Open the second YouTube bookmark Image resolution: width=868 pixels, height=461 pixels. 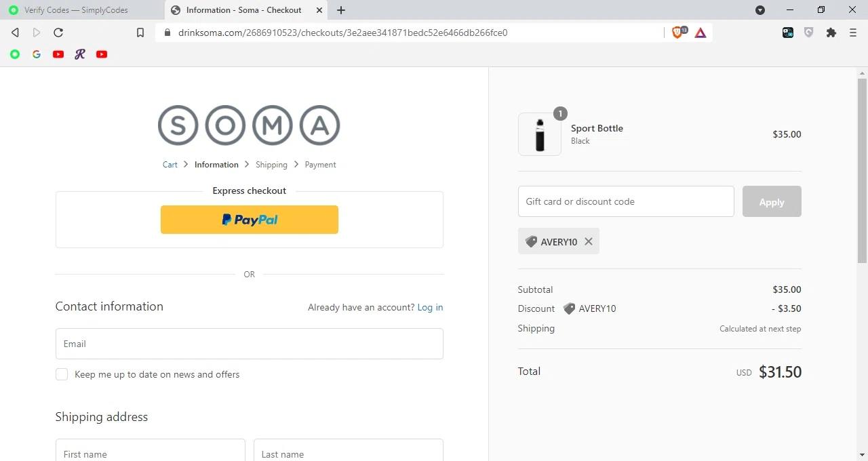[102, 54]
